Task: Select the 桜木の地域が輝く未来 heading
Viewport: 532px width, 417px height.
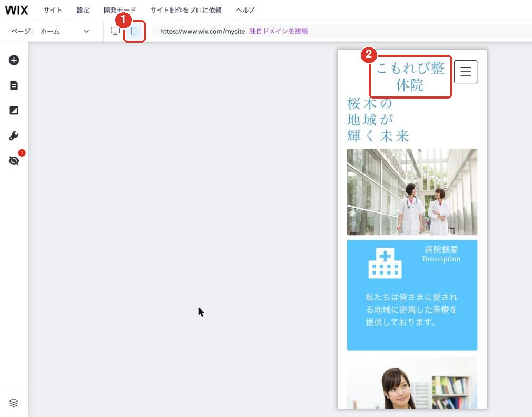Action: pos(378,120)
